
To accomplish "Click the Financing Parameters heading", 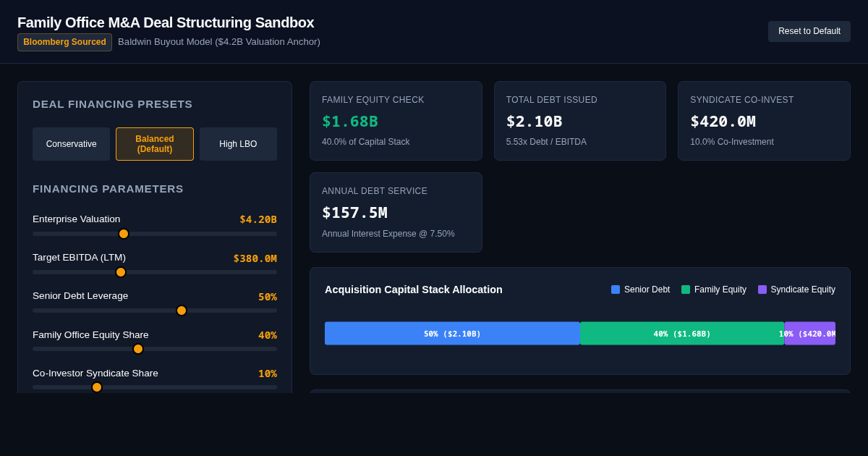I will pyautogui.click(x=108, y=189).
